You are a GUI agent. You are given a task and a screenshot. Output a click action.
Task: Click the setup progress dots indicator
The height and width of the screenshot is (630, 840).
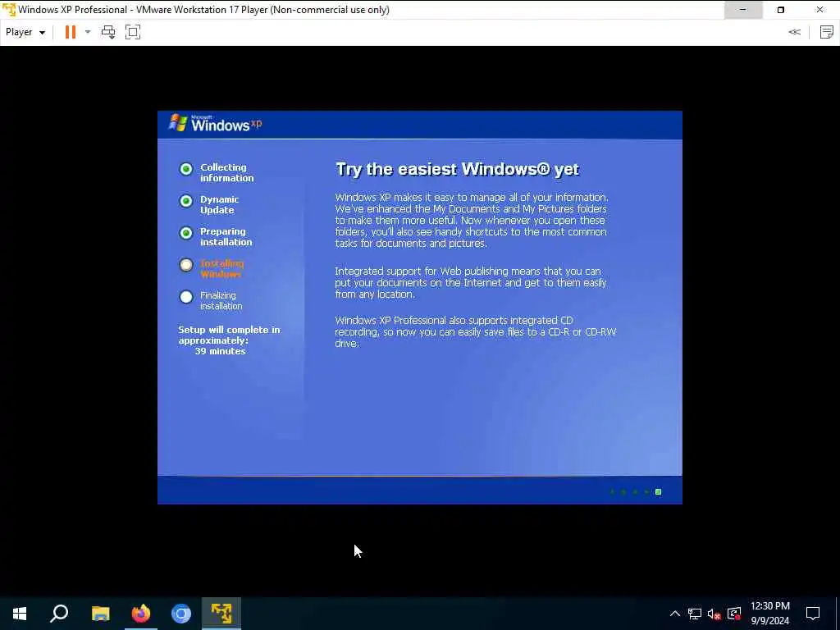pyautogui.click(x=636, y=492)
